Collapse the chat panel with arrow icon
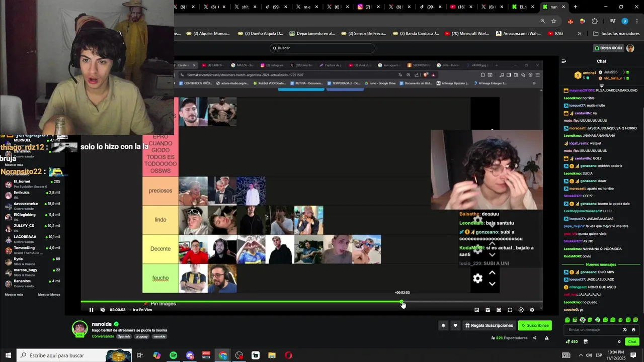 tap(564, 61)
